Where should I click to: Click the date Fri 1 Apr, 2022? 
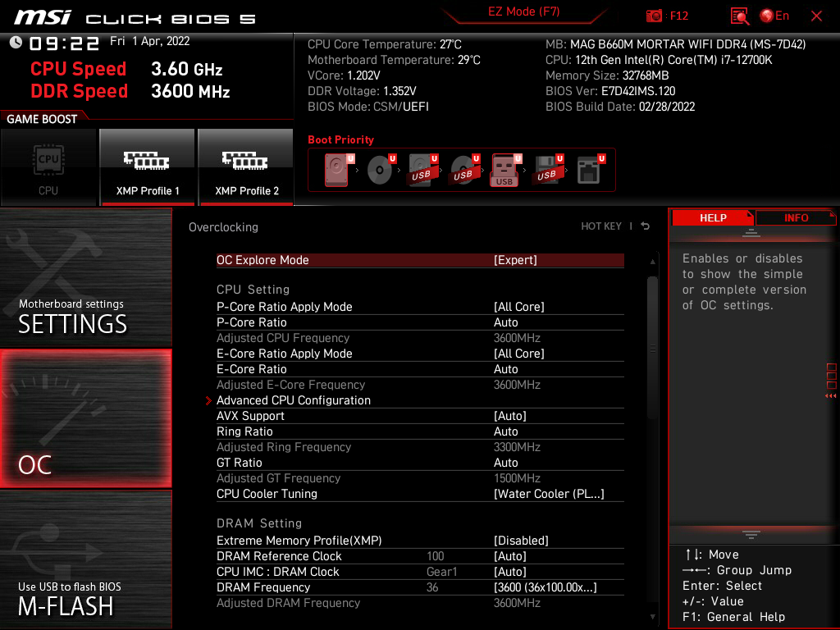pos(149,41)
